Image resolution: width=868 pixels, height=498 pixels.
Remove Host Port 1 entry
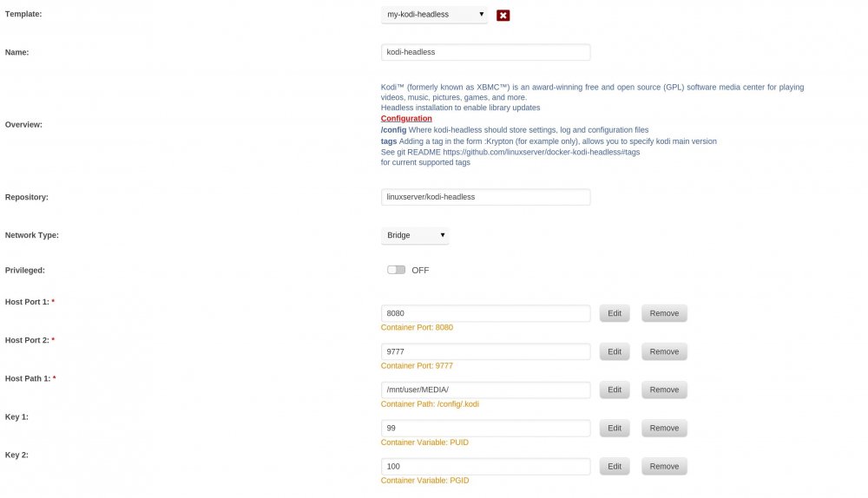664,313
